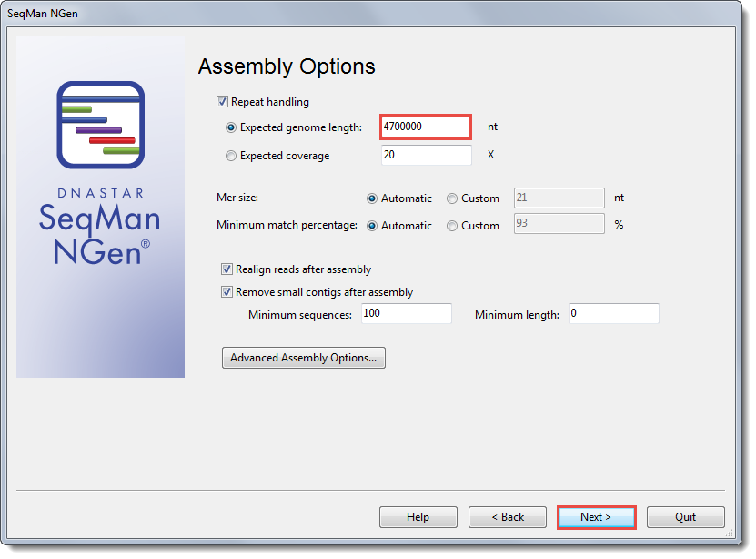Click the 'X' unit beside Expected coverage
756x559 pixels.
(491, 155)
